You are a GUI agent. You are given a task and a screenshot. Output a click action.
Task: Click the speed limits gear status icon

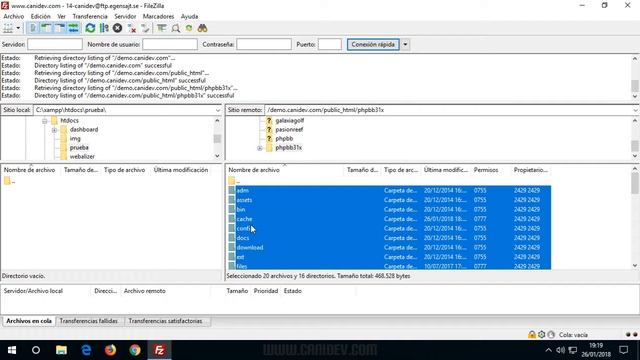pos(542,335)
